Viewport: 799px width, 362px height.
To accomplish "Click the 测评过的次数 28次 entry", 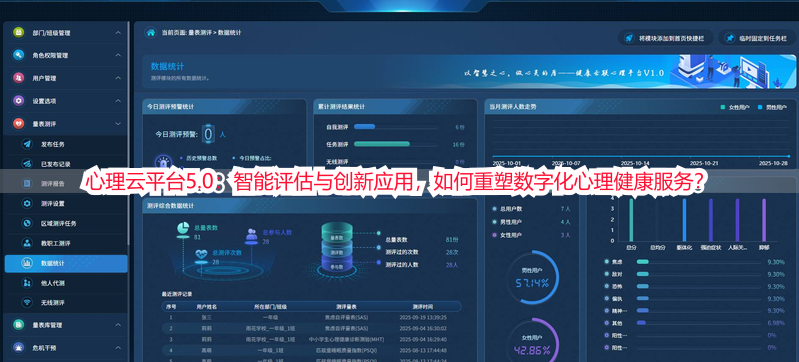I will (422, 252).
